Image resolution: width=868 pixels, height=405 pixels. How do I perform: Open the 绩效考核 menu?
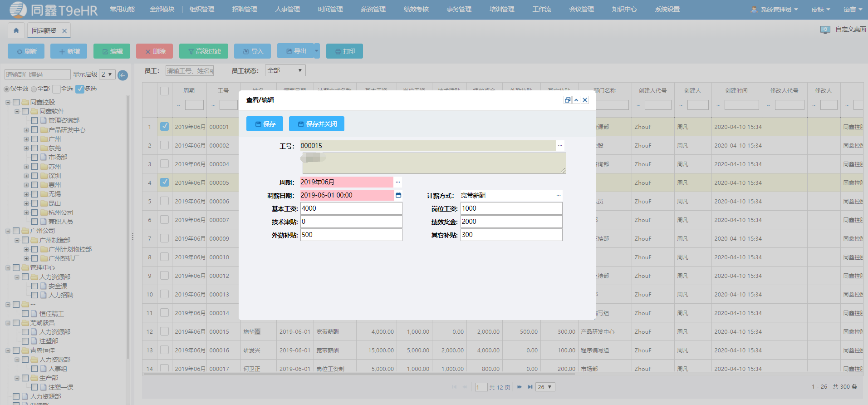tap(416, 9)
